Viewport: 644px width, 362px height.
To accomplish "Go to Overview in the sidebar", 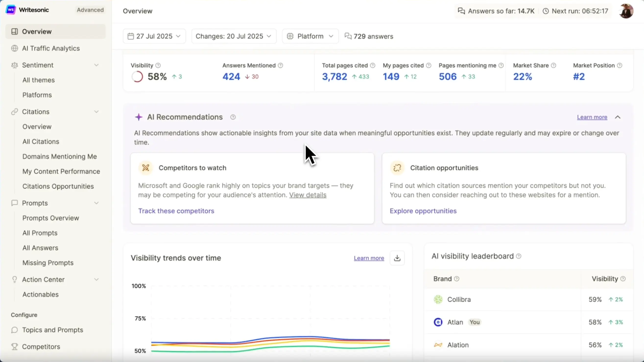I will pos(56,32).
